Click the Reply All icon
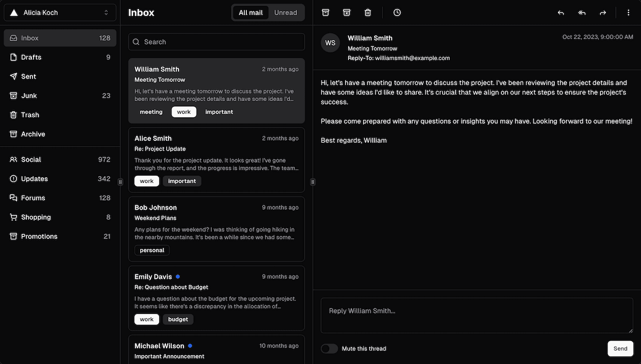Viewport: 641px width, 364px height. (581, 12)
